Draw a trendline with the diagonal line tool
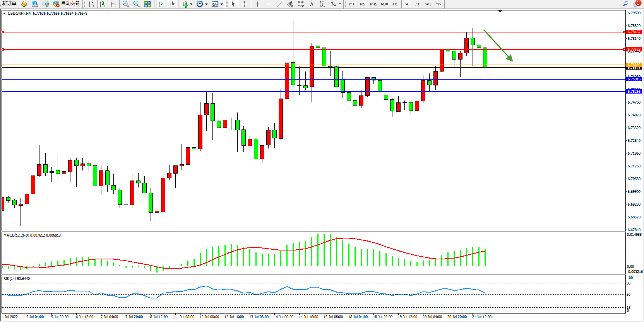This screenshot has height=322, width=644. pos(279,4)
